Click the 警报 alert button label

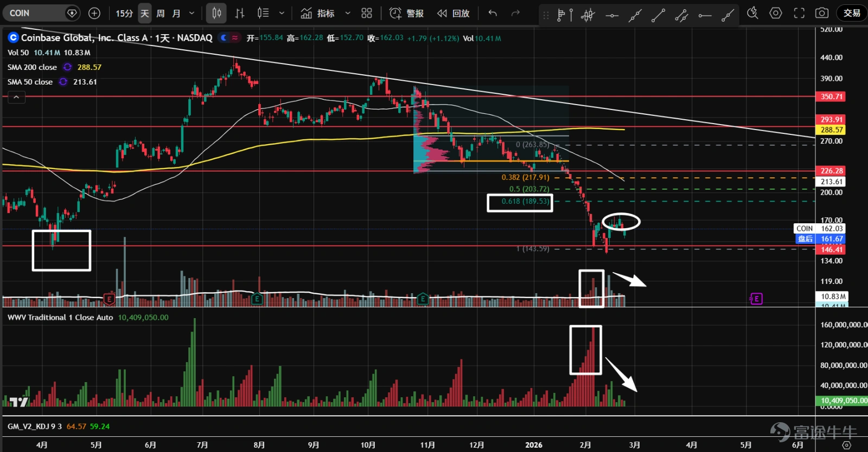click(x=415, y=13)
